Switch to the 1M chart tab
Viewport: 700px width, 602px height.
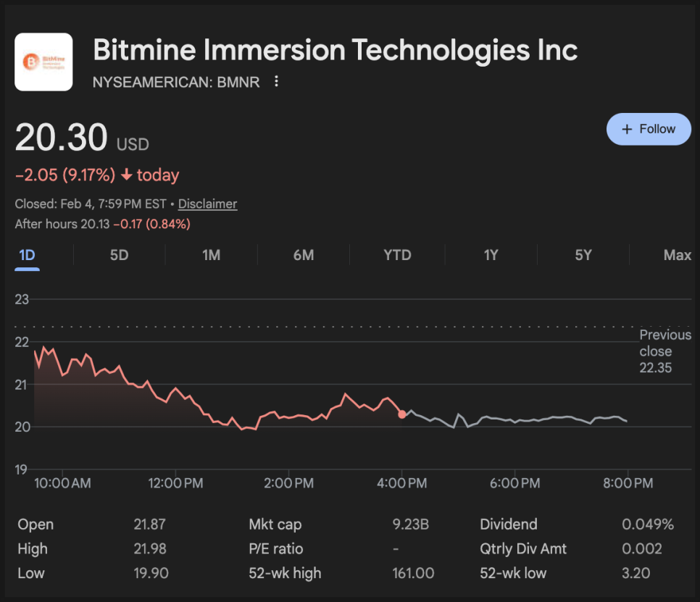coord(211,255)
